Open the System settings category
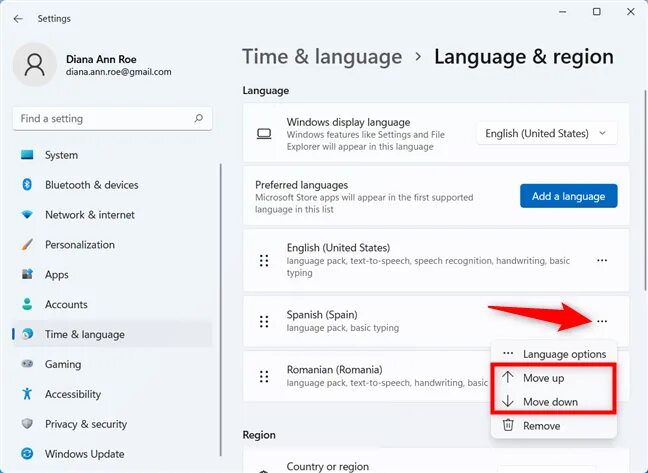 click(112, 155)
